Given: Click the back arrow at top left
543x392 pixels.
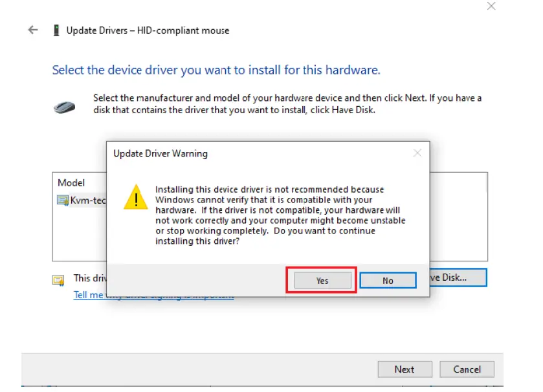Looking at the screenshot, I should (x=32, y=30).
